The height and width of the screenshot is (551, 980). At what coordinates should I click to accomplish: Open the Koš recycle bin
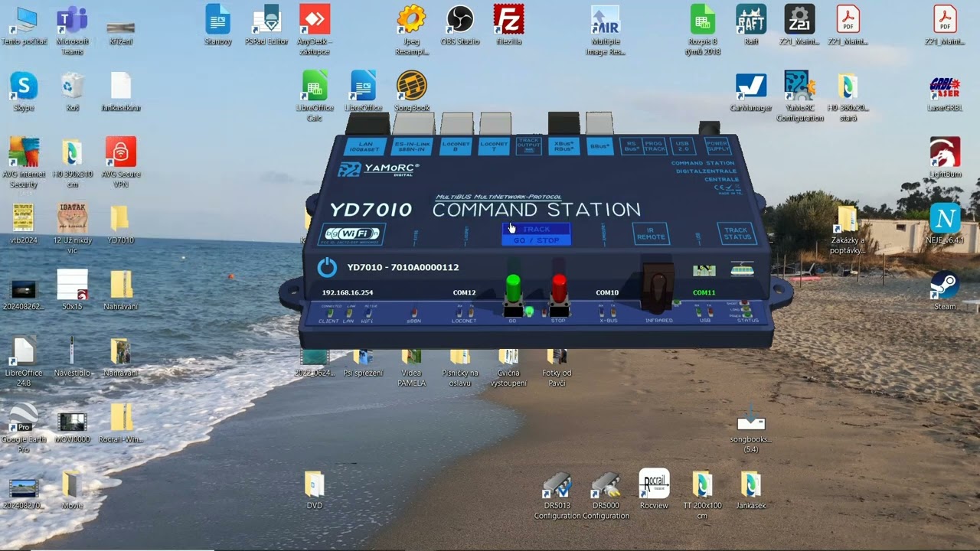[x=72, y=91]
